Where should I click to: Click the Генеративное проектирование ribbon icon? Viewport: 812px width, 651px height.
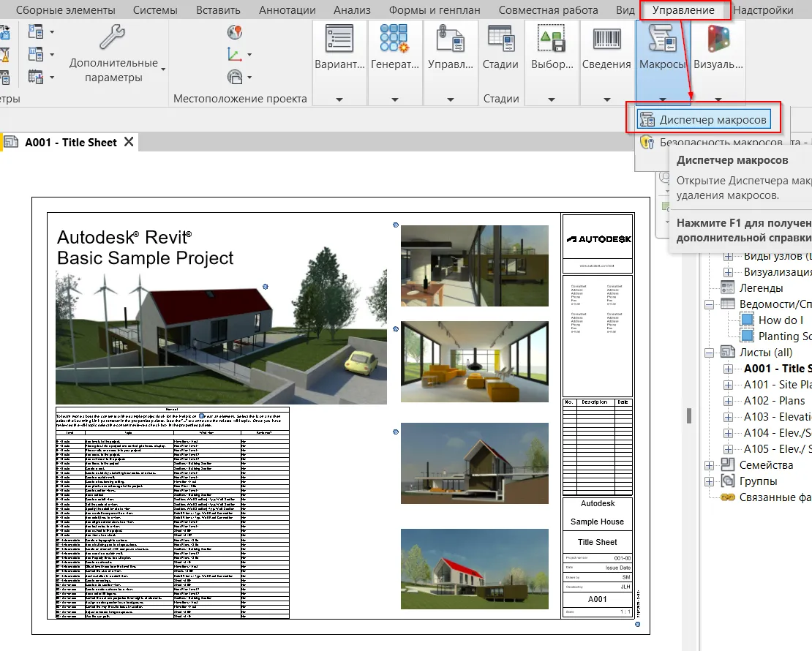pyautogui.click(x=394, y=38)
